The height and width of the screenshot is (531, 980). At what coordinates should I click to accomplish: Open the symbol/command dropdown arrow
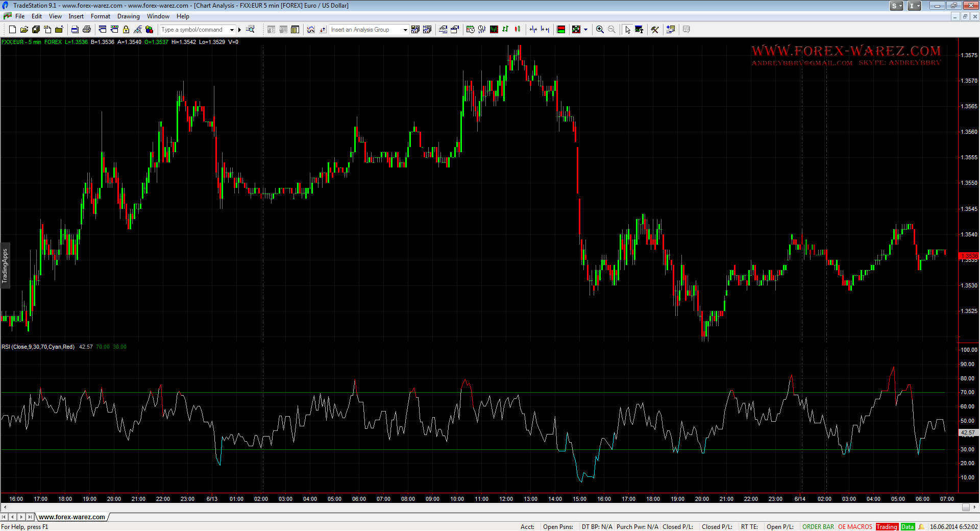click(x=232, y=30)
